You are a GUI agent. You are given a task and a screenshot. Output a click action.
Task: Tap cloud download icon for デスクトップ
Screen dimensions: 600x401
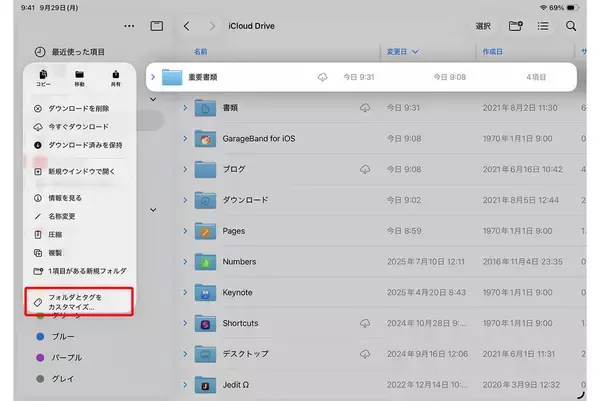(x=365, y=354)
